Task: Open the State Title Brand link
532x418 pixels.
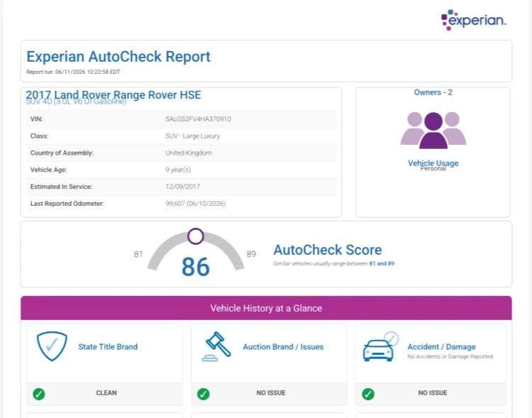Action: click(108, 347)
